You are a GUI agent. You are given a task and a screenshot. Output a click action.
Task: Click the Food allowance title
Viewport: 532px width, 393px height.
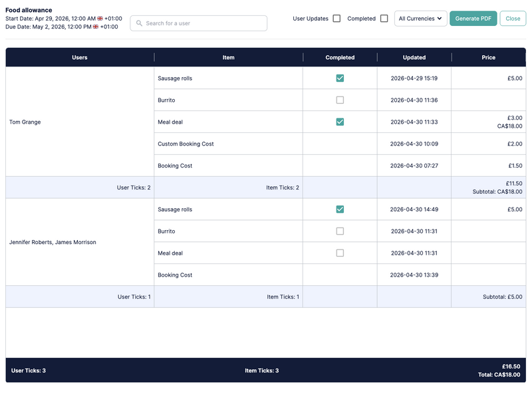pyautogui.click(x=29, y=10)
